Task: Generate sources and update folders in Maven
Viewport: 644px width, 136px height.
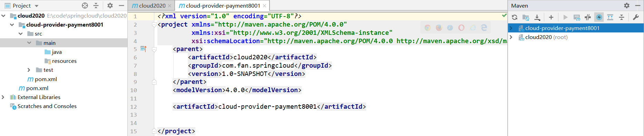Action: pyautogui.click(x=526, y=17)
